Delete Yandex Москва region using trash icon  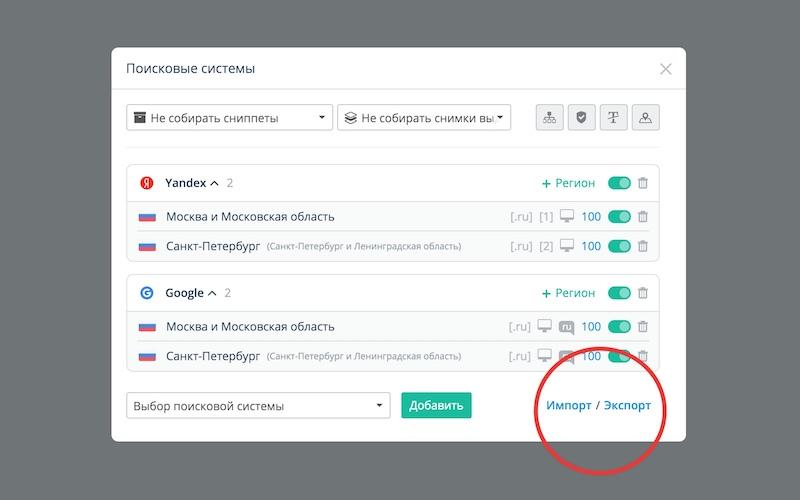tap(643, 216)
